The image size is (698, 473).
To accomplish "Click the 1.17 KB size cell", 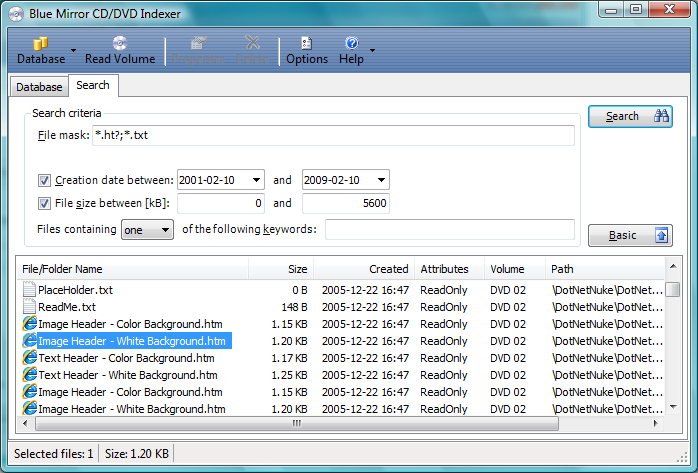I will click(289, 358).
